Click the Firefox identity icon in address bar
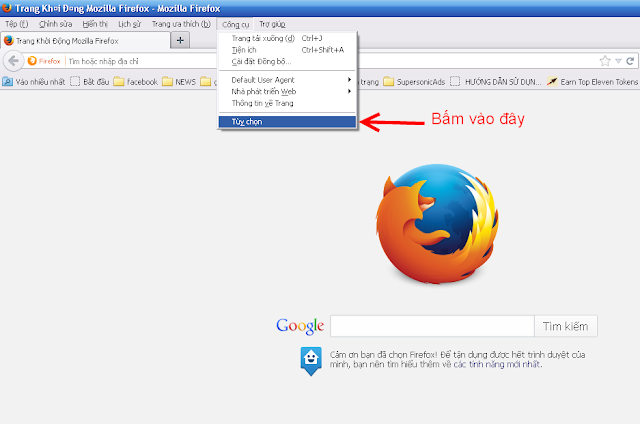 tap(44, 61)
